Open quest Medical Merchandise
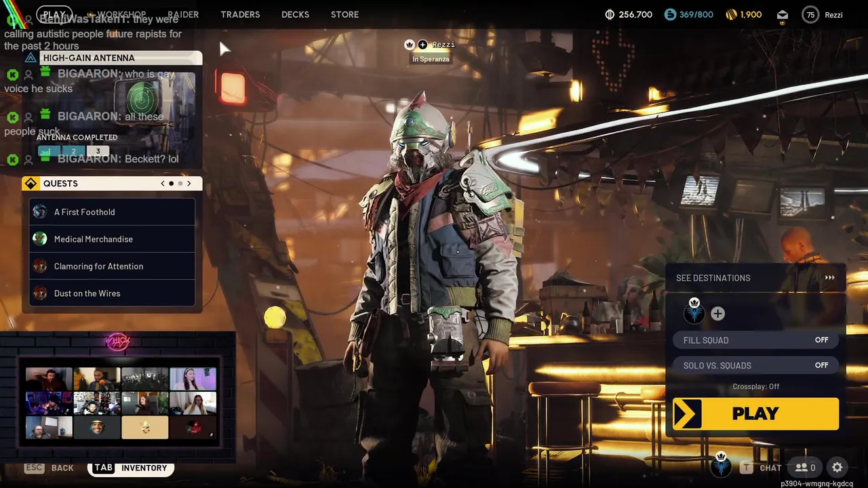868x488 pixels. pyautogui.click(x=112, y=239)
